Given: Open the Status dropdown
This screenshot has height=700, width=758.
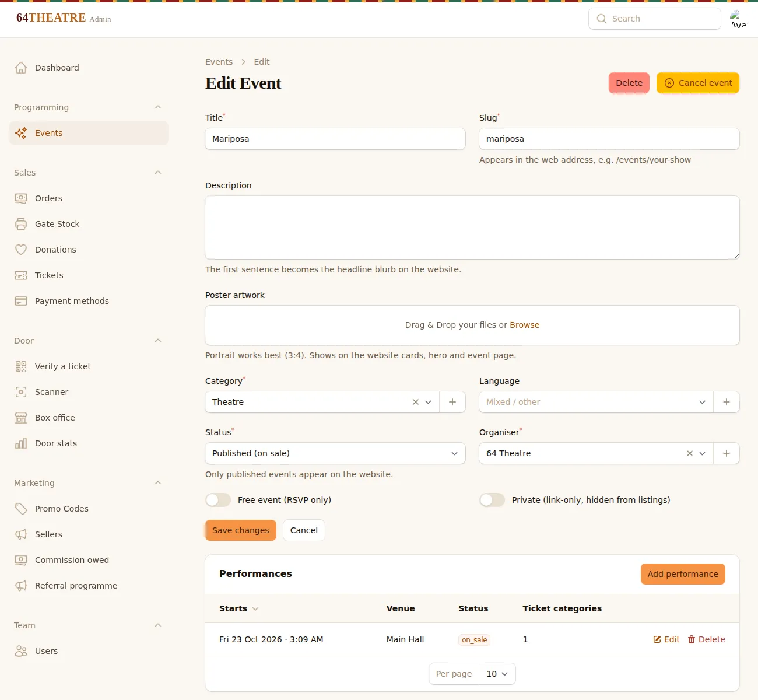Looking at the screenshot, I should (335, 453).
